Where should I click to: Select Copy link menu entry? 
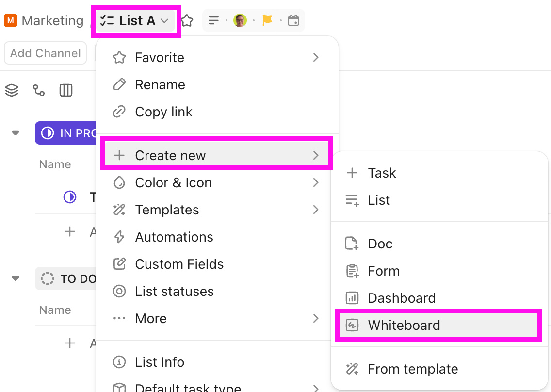163,112
